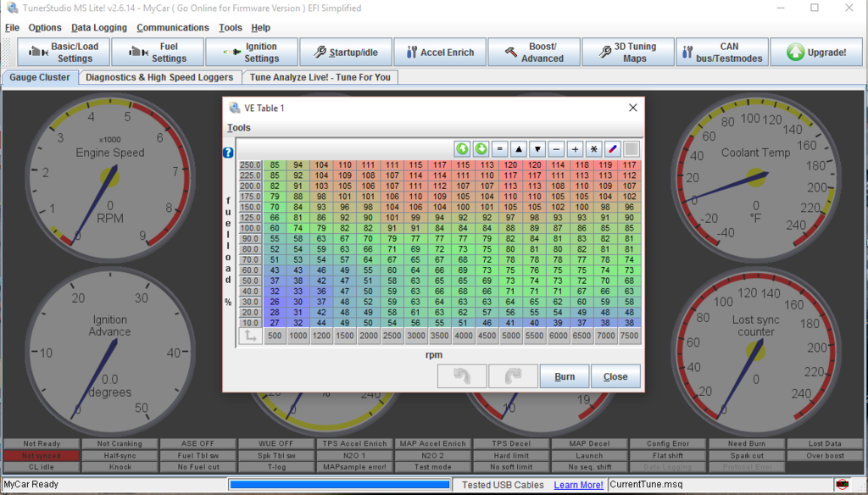This screenshot has width=868, height=495.
Task: Click the green Upgrade! button
Action: click(816, 53)
